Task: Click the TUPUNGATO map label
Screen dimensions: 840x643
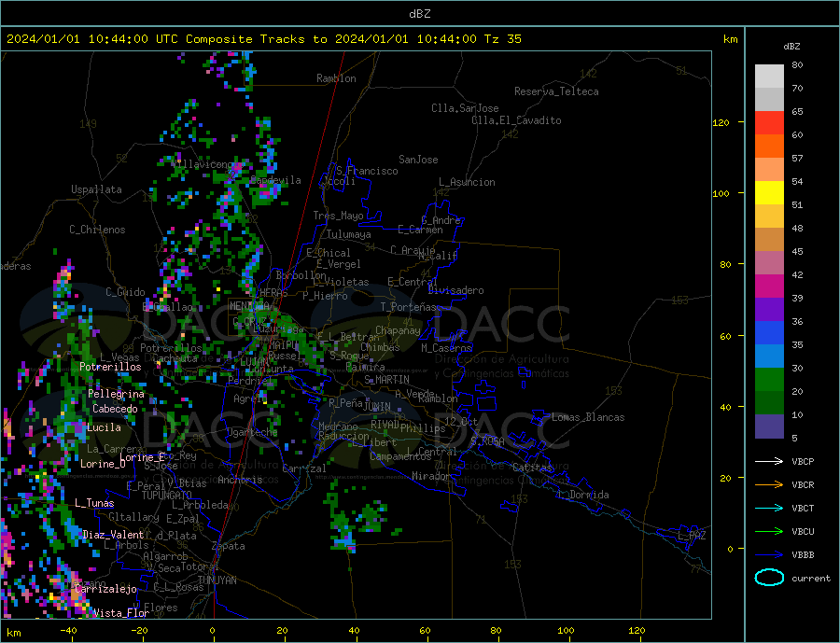Action: point(167,496)
